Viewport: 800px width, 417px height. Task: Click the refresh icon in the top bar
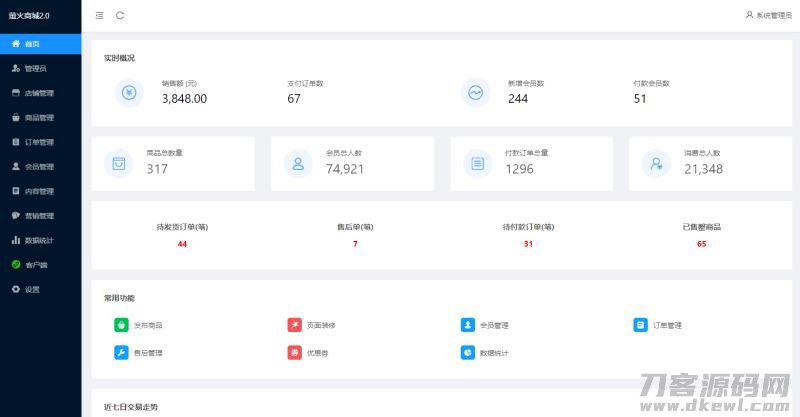tap(120, 15)
